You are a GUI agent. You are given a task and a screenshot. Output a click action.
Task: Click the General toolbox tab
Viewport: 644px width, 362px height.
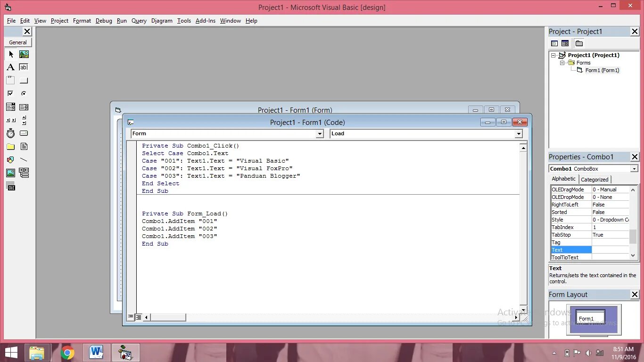coord(18,42)
